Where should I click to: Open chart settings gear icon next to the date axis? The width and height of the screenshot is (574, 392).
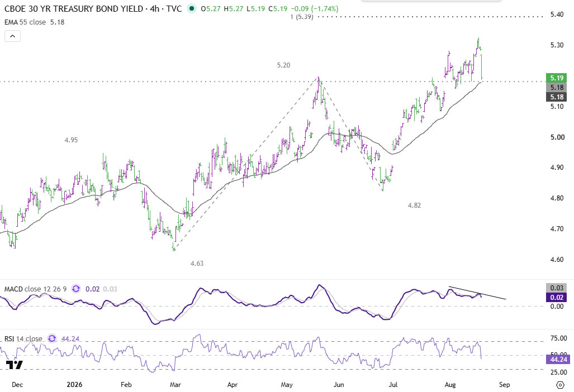click(560, 385)
